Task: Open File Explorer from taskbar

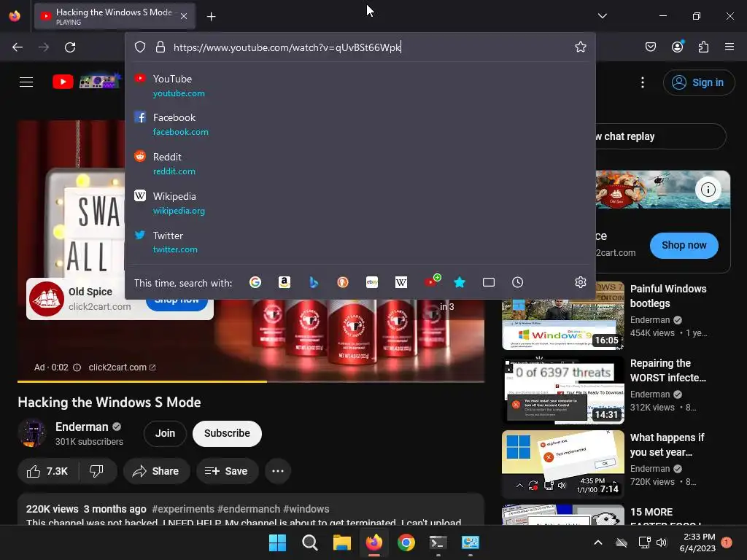Action: pos(342,542)
